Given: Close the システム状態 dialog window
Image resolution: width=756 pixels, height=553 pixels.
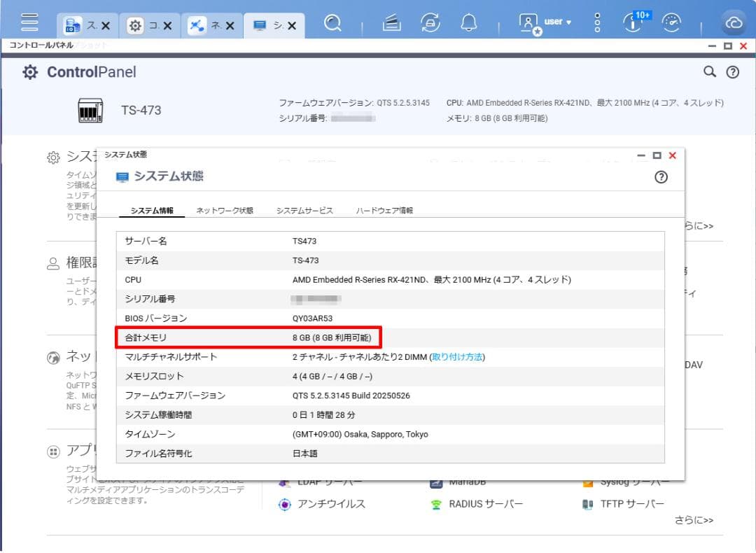Looking at the screenshot, I should [x=673, y=155].
